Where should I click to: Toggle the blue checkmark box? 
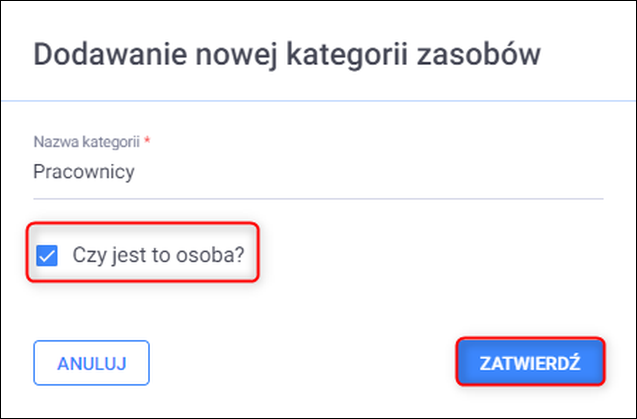pyautogui.click(x=47, y=254)
